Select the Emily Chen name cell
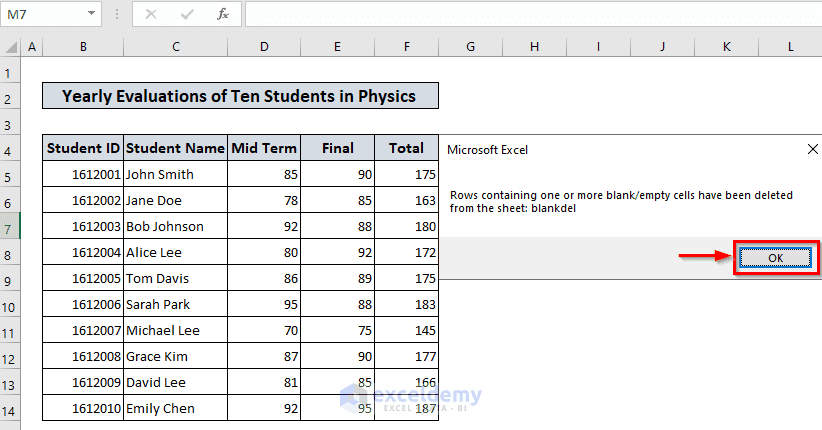 pos(176,408)
